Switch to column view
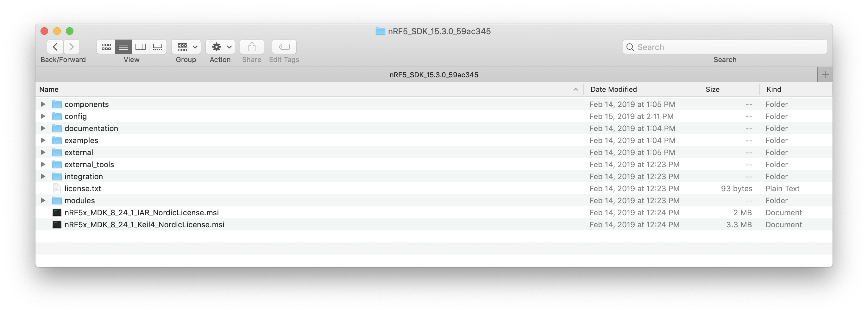This screenshot has width=868, height=314. pyautogui.click(x=141, y=47)
